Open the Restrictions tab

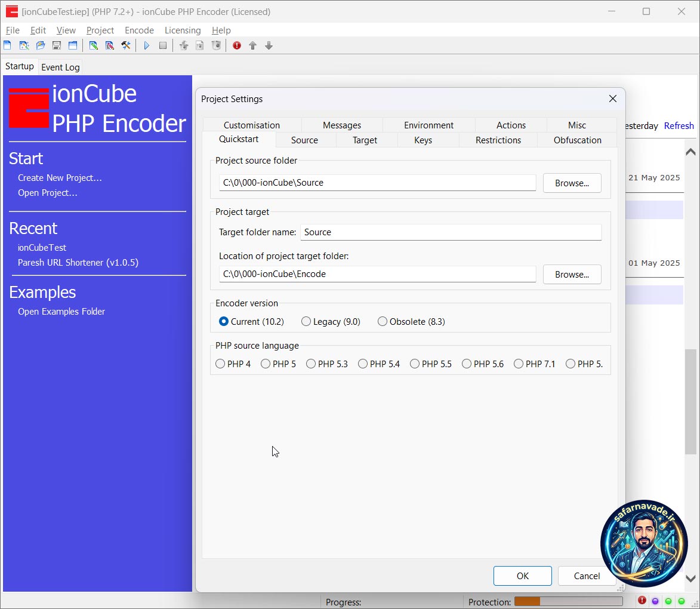(x=498, y=140)
